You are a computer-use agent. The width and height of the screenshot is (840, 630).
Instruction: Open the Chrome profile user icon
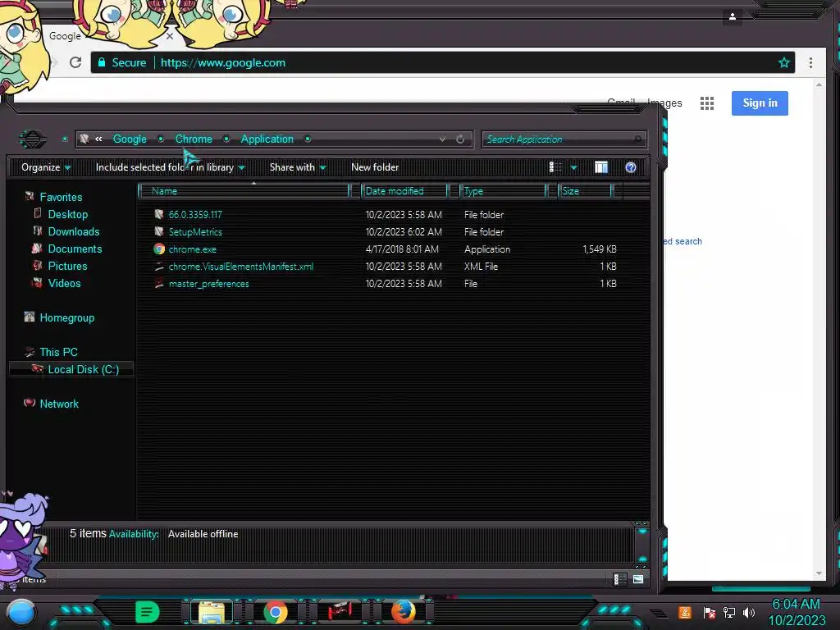[733, 16]
